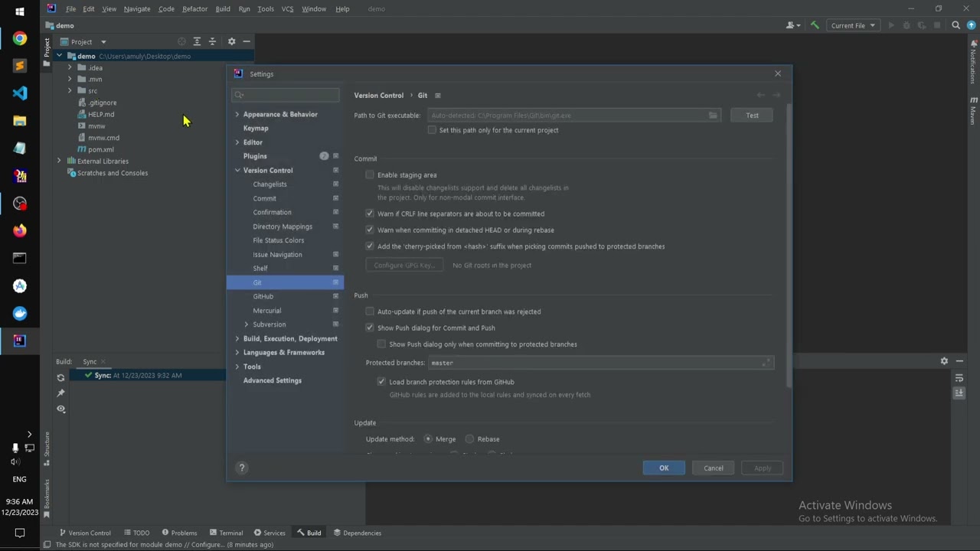Select Merge update method radio
Screen dimensions: 980x551
point(428,439)
